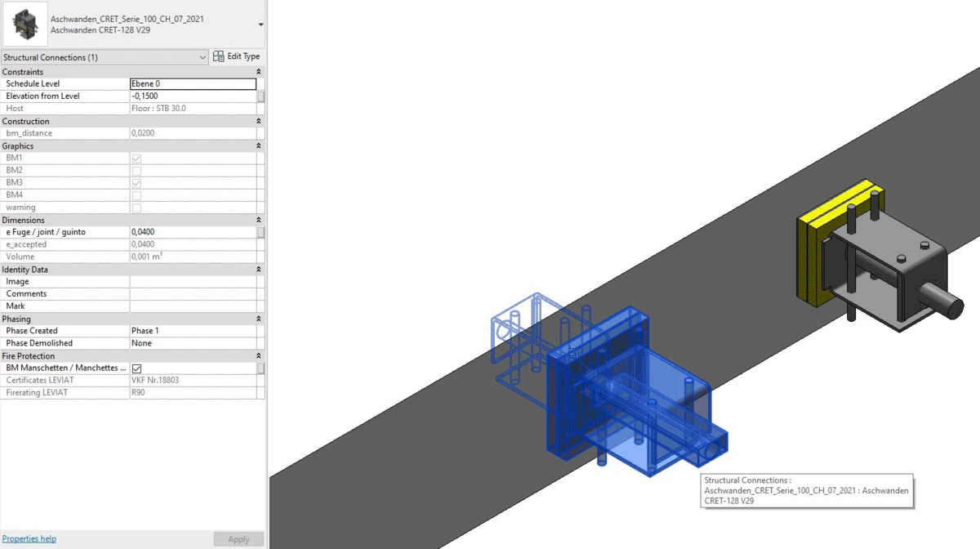The image size is (980, 549).
Task: Click the Host parameter label
Action: coord(15,108)
